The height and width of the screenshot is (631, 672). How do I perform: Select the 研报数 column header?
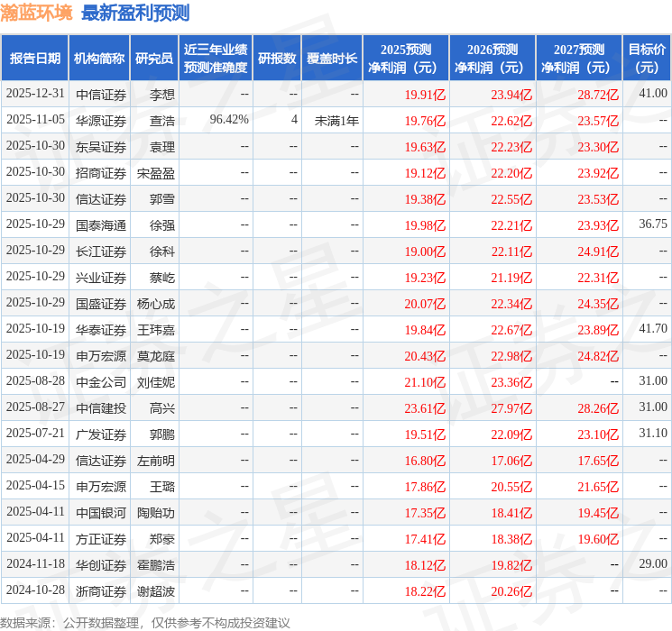[277, 59]
